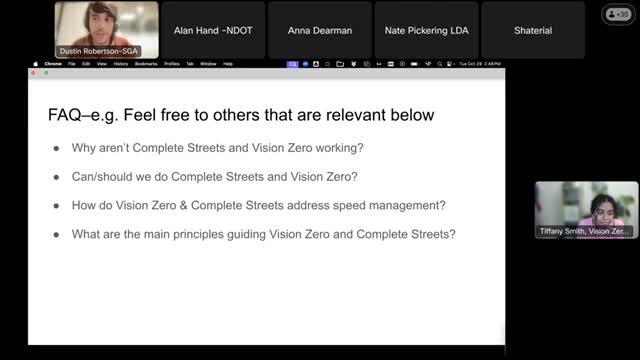Viewport: 640px width, 360px height.
Task: Click the date and time in menu bar
Action: (480, 64)
